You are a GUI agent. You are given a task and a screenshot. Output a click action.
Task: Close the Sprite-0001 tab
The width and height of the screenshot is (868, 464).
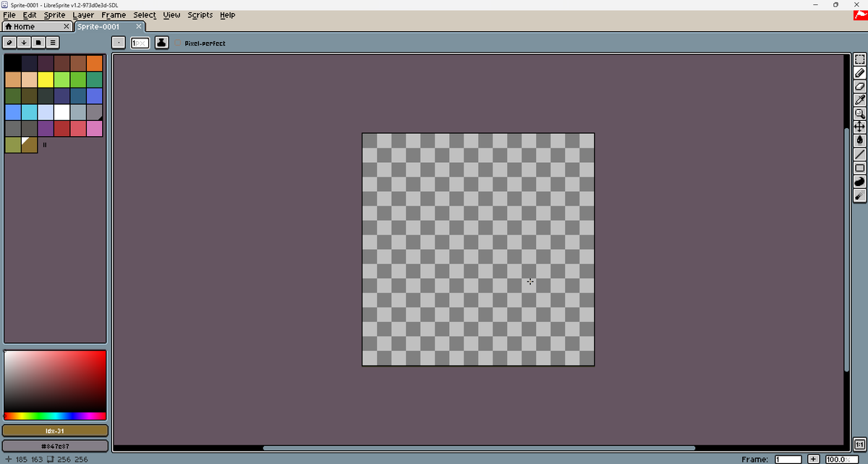click(139, 27)
